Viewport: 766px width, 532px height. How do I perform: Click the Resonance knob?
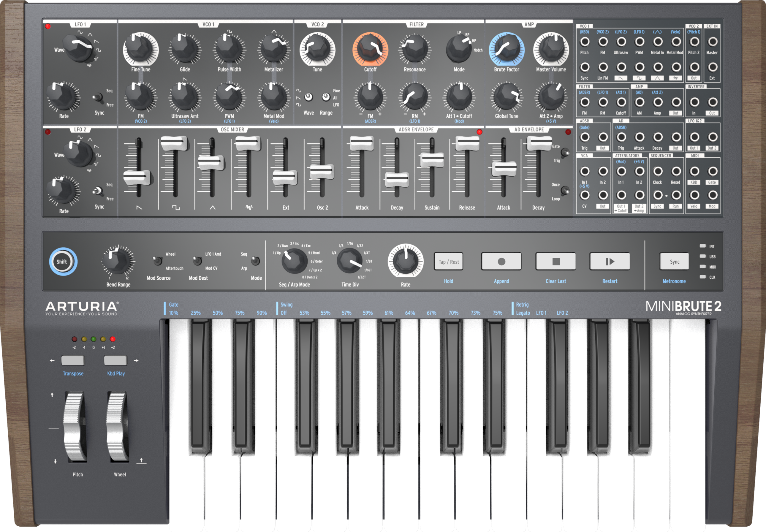[x=415, y=49]
